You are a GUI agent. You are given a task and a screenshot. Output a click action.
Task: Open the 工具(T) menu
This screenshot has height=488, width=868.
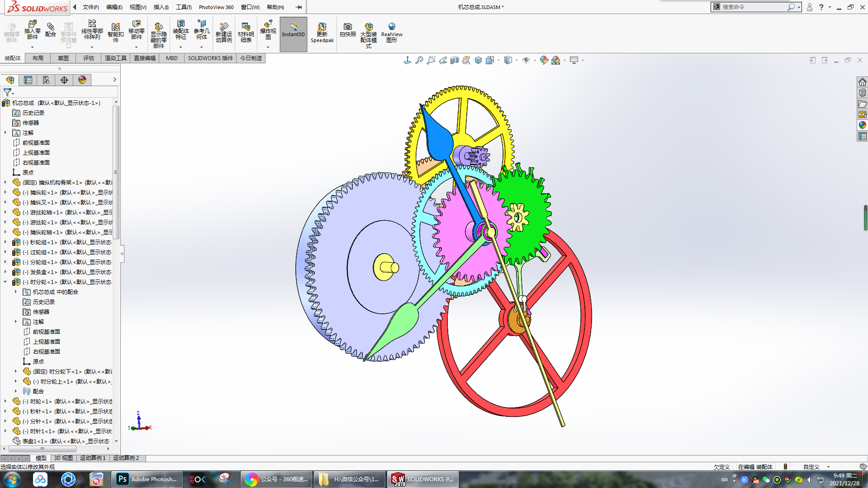click(184, 7)
